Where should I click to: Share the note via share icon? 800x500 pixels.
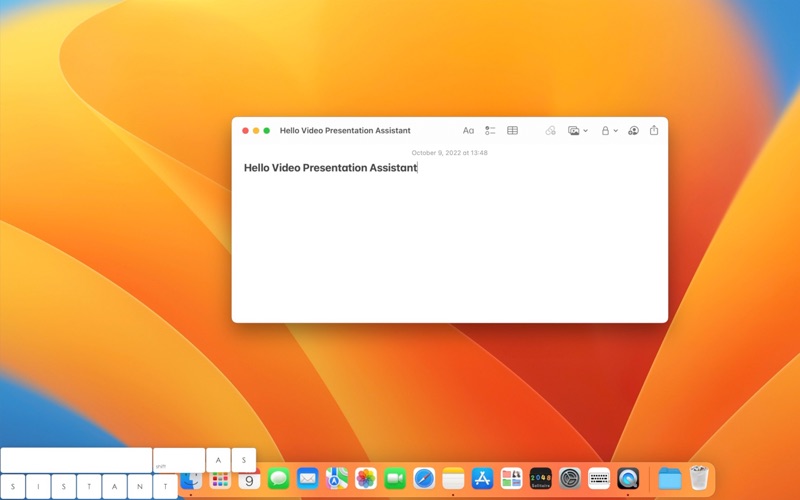click(654, 130)
